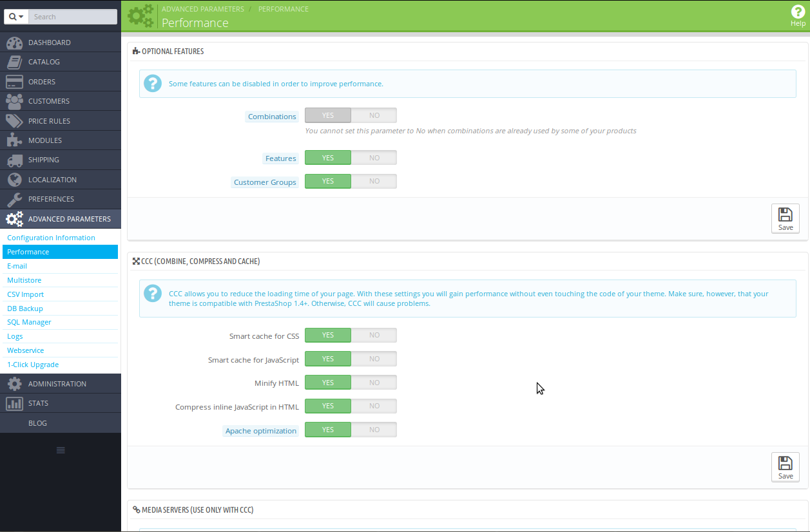Save the Optional Features section
The height and width of the screenshot is (532, 810).
pos(786,218)
